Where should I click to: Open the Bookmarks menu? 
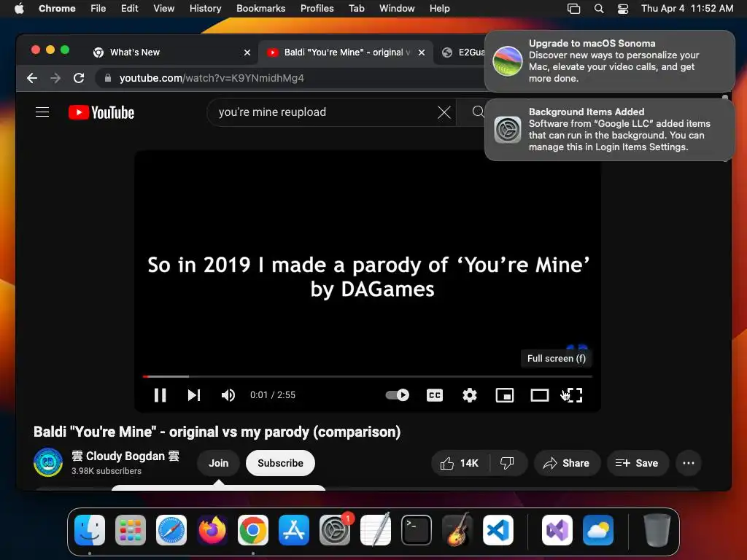[x=260, y=8]
